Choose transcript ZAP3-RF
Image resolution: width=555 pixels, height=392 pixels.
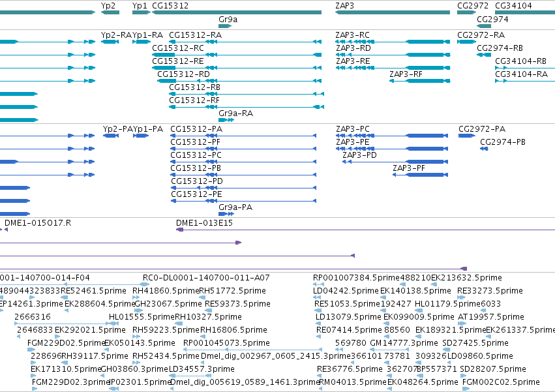coord(406,74)
